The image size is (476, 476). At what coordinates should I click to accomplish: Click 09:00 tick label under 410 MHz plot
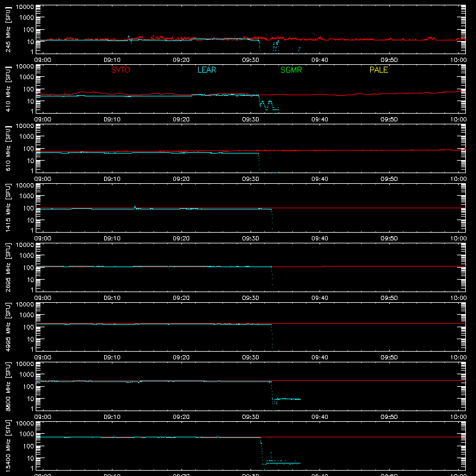(43, 120)
